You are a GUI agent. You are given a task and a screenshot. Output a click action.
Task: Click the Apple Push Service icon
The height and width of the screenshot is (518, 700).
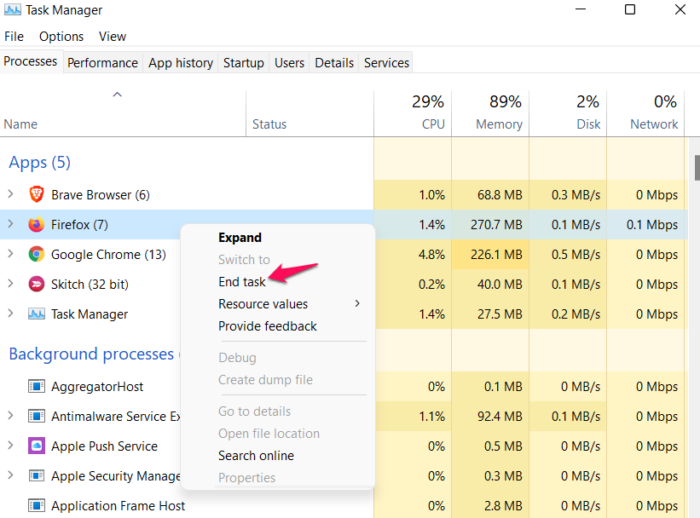[x=37, y=446]
